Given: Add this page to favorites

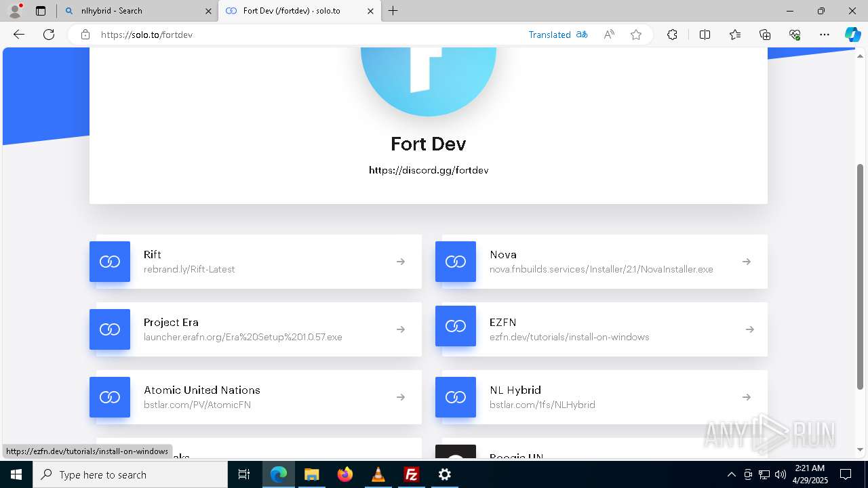Looking at the screenshot, I should 636,35.
